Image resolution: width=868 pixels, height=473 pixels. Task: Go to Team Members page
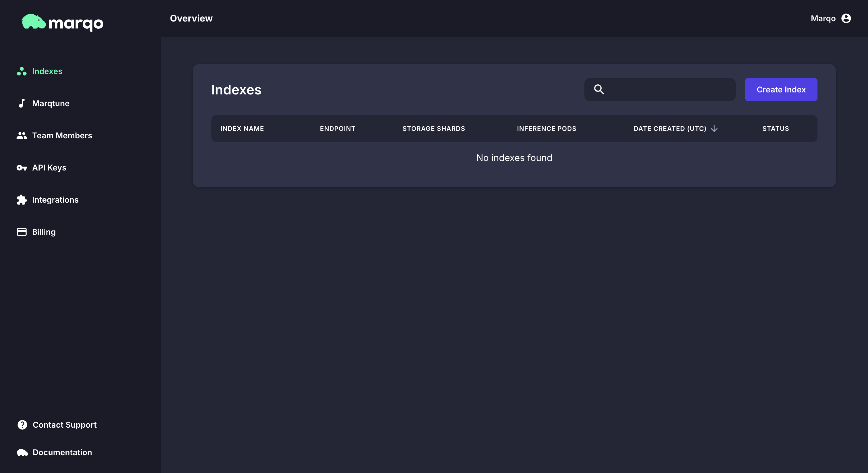[x=62, y=135]
